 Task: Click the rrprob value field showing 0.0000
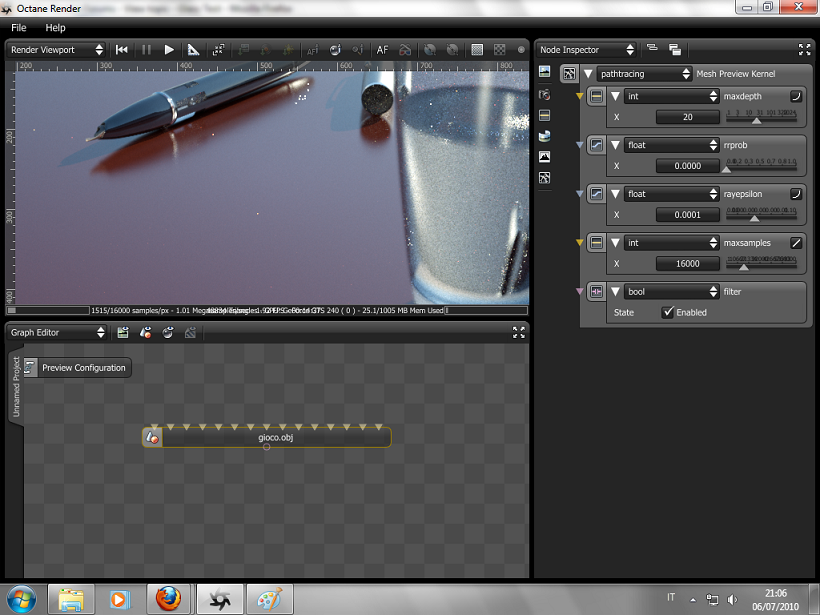click(x=688, y=166)
